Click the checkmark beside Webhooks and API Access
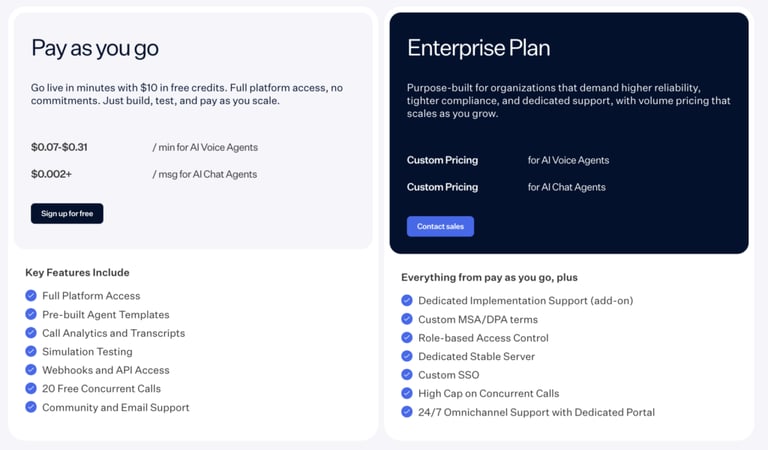This screenshot has width=768, height=450. (31, 370)
